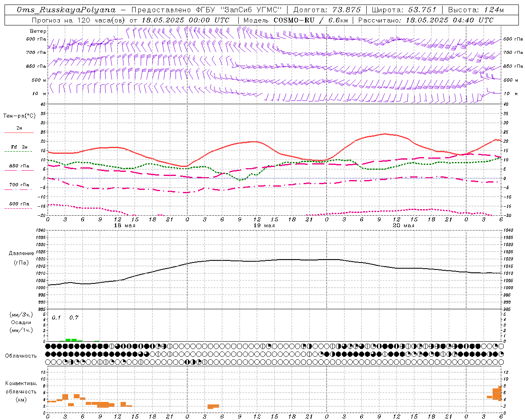Select the provider text ФГБУ "ЗапСиб УГМС"

coord(238,10)
